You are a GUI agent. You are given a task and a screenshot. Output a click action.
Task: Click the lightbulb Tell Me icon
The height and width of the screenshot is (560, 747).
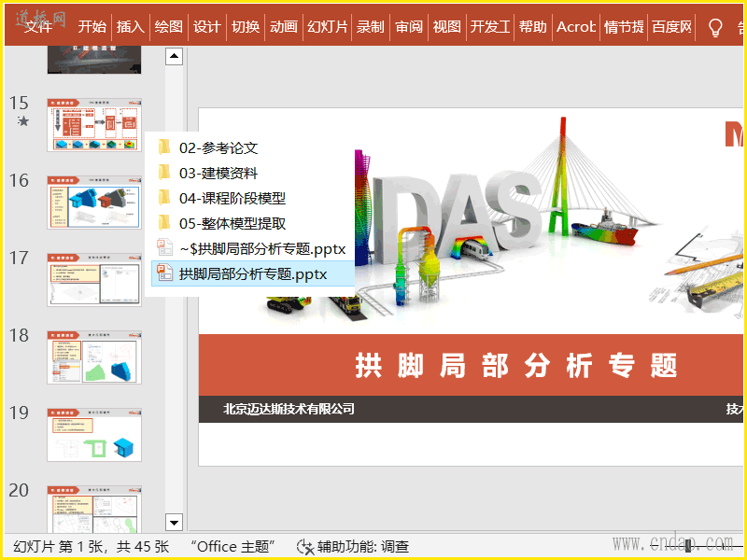click(x=715, y=28)
